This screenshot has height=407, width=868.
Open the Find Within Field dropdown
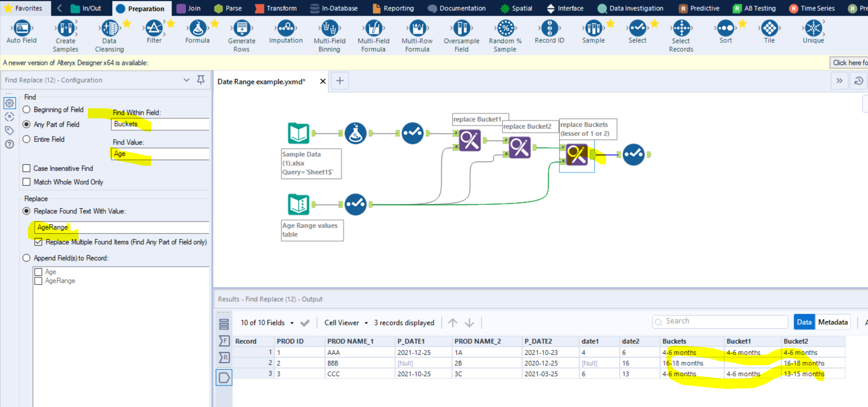(160, 124)
